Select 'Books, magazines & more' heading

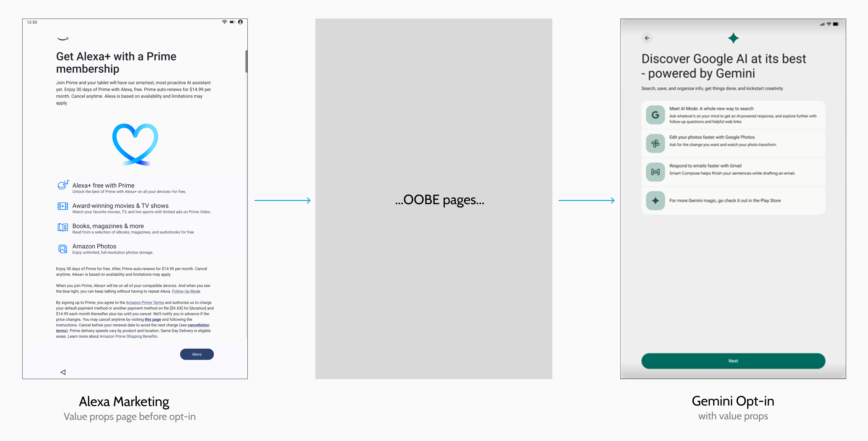point(108,226)
